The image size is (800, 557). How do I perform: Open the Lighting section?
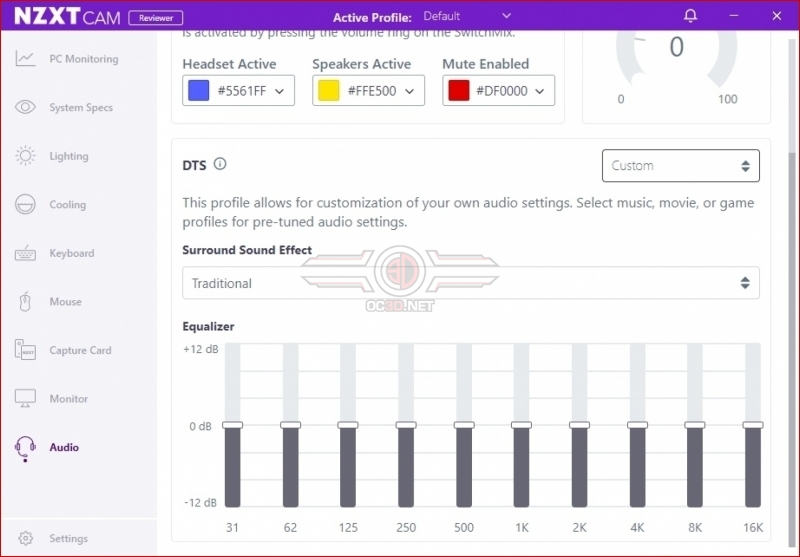tap(68, 156)
